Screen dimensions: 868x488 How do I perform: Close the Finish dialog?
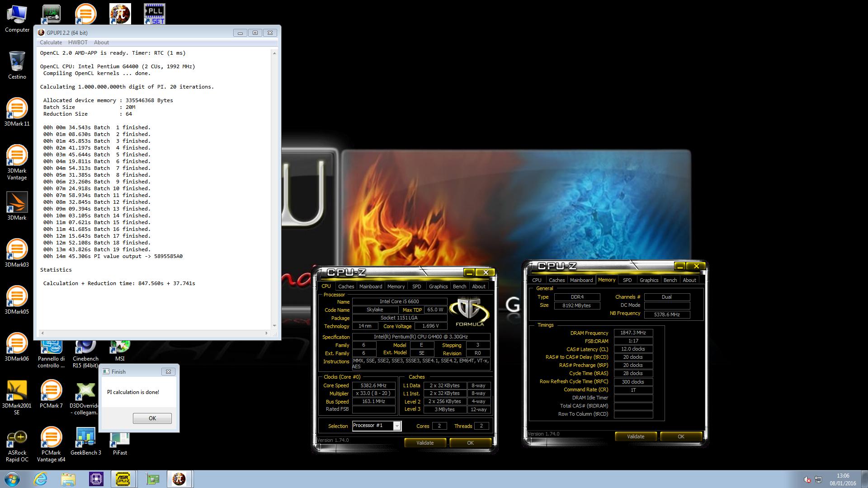[168, 371]
